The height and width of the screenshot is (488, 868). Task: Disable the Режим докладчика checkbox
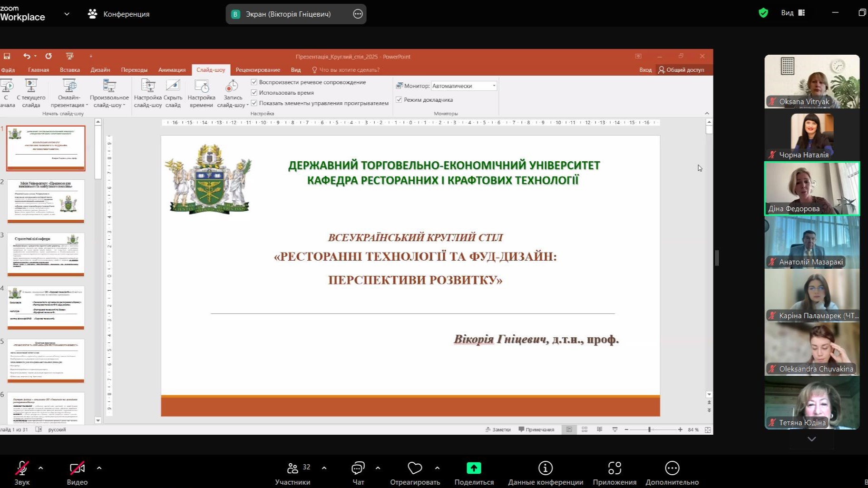399,100
